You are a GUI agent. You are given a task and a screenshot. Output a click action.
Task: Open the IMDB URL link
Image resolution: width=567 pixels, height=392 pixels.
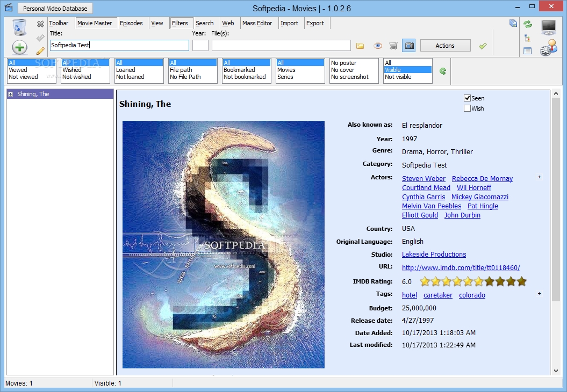coord(461,268)
